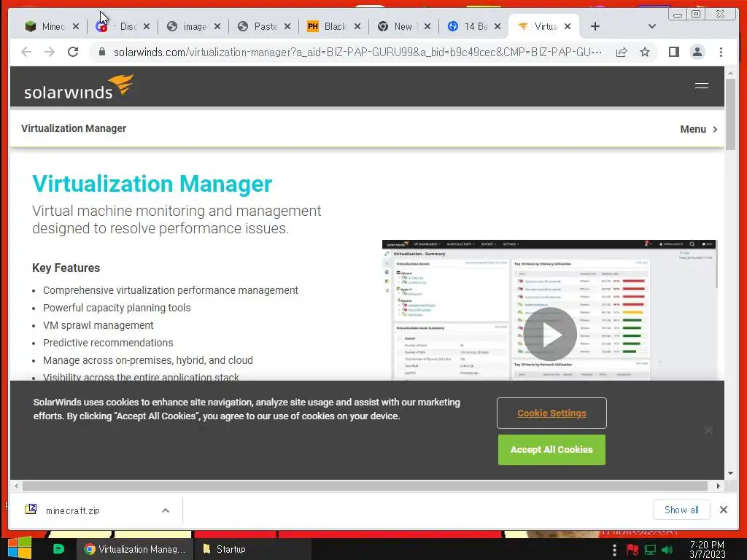The width and height of the screenshot is (747, 560).
Task: Open the hamburger navigation menu
Action: click(701, 86)
